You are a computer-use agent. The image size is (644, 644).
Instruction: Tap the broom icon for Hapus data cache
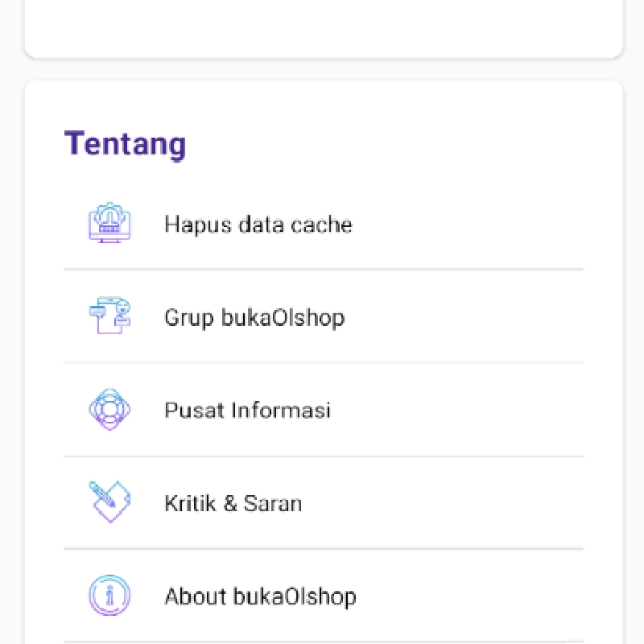pyautogui.click(x=109, y=223)
